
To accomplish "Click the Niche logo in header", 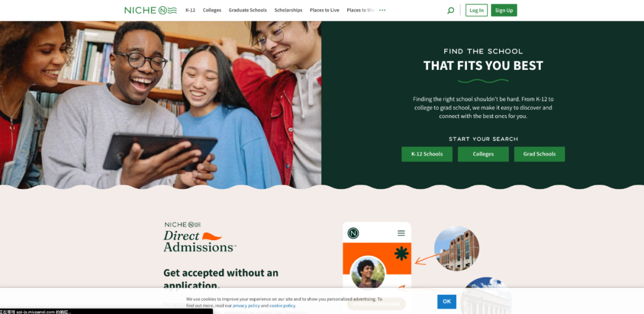I will coord(151,10).
